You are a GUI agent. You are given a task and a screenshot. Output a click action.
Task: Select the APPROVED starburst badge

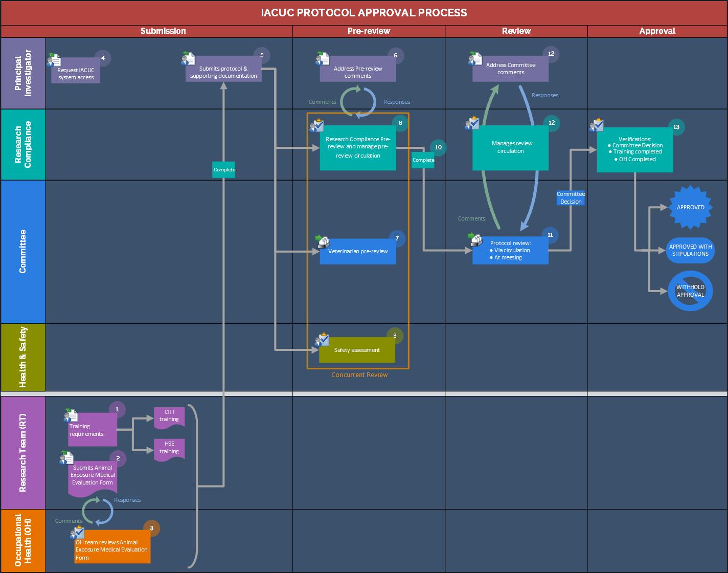[x=690, y=207]
